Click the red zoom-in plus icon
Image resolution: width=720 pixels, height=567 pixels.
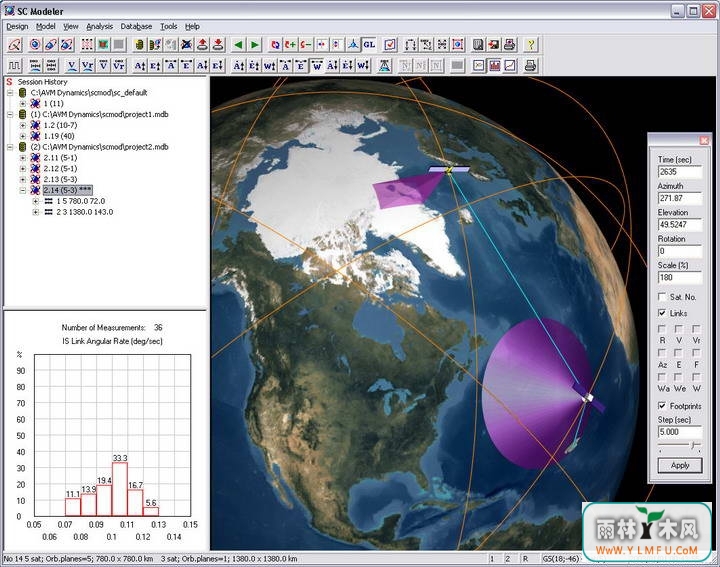pos(290,45)
